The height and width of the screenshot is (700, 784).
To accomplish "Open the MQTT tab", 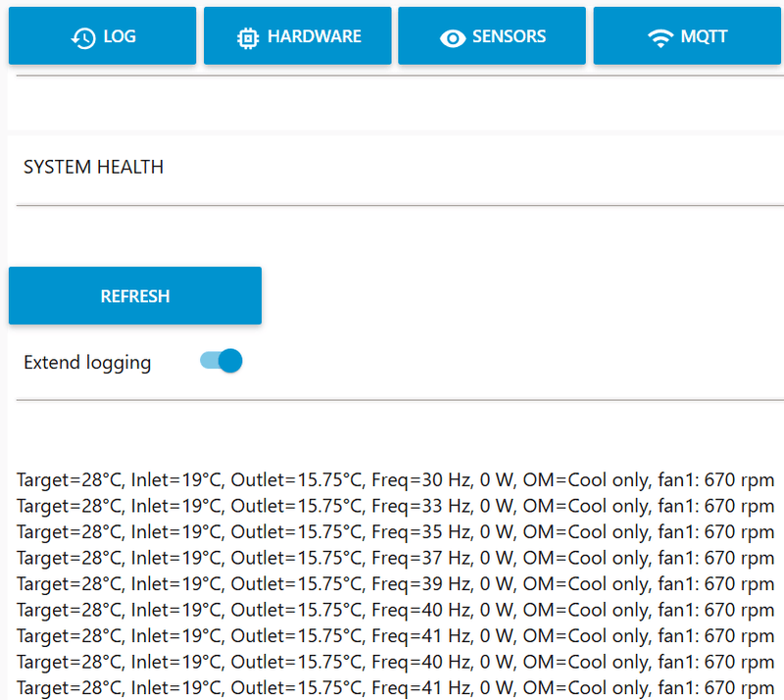I will click(x=687, y=36).
